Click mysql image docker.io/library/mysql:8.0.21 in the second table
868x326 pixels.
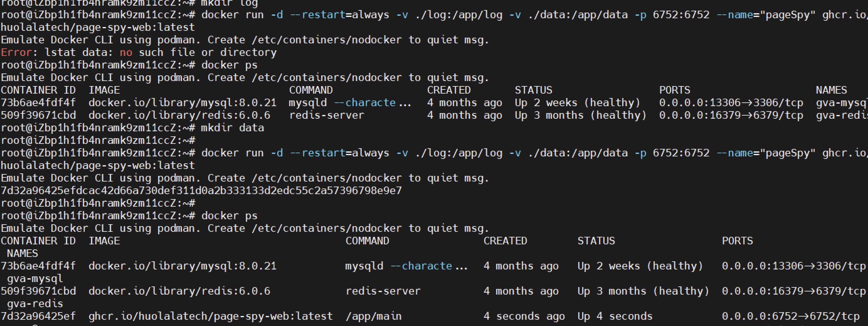pos(182,266)
